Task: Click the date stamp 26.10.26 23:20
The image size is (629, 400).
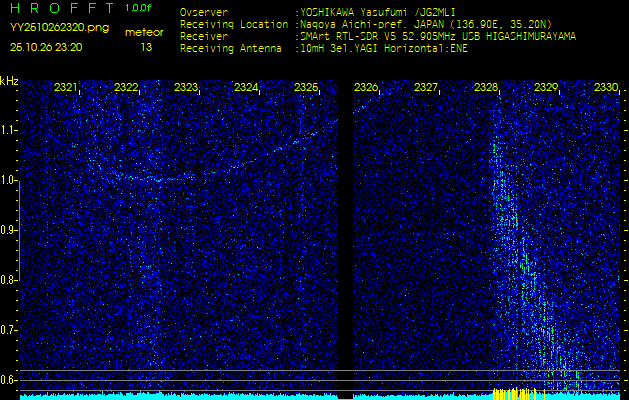Action: pos(46,47)
